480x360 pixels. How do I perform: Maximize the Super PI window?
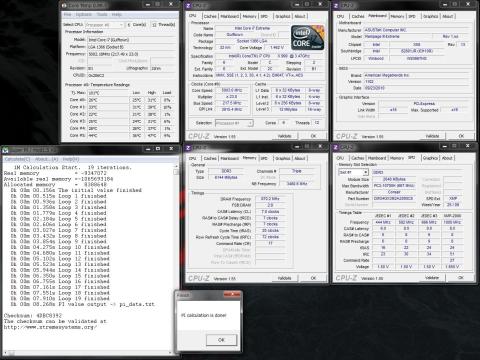(158, 149)
